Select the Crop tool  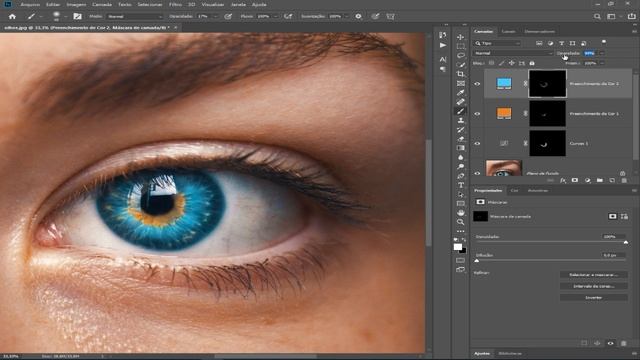[460, 74]
